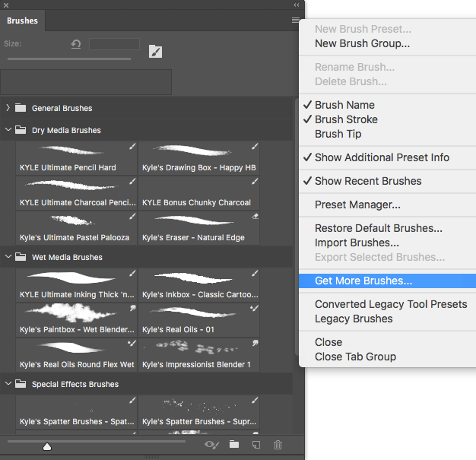Collapse the Special Effects Brushes group
Image resolution: width=476 pixels, height=460 pixels.
(8, 383)
